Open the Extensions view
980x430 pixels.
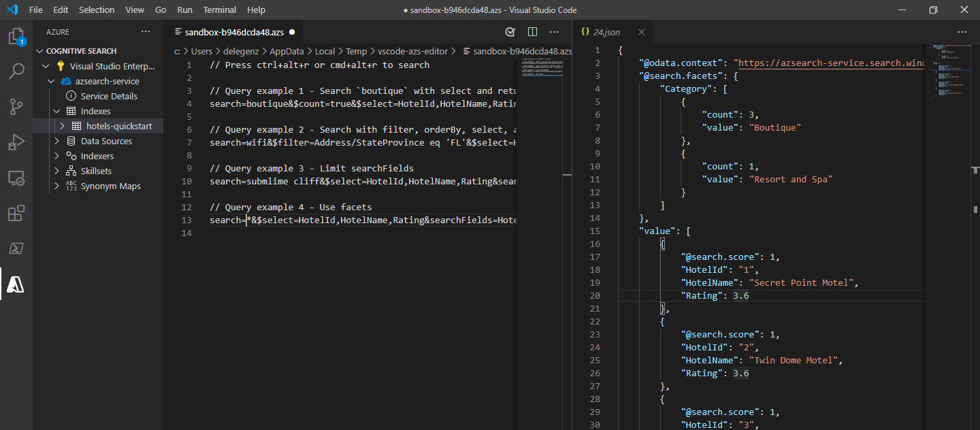[x=16, y=213]
